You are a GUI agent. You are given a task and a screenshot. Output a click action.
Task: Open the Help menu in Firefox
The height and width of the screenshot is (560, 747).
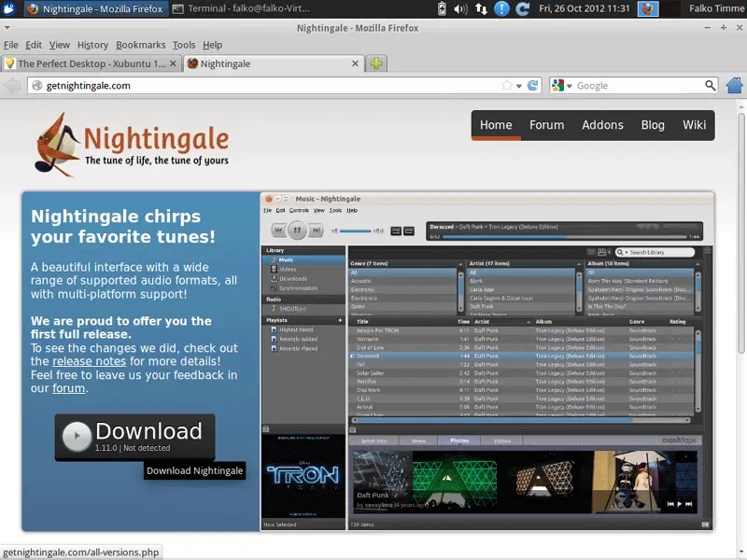pos(213,45)
